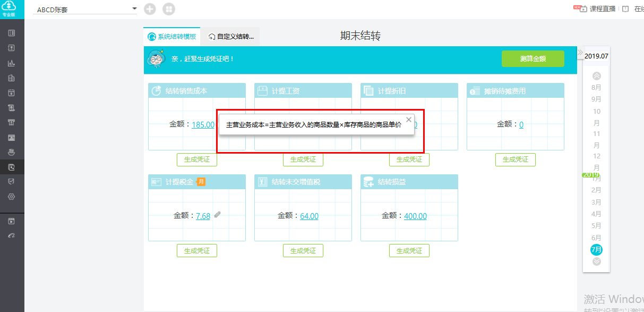Screen dimensions: 644x312
Task: Open the 7.68 tax amount link
Action: pos(203,216)
